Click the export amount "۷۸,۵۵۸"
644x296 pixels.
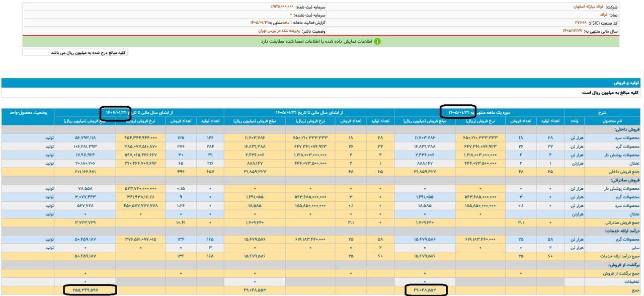click(x=85, y=189)
